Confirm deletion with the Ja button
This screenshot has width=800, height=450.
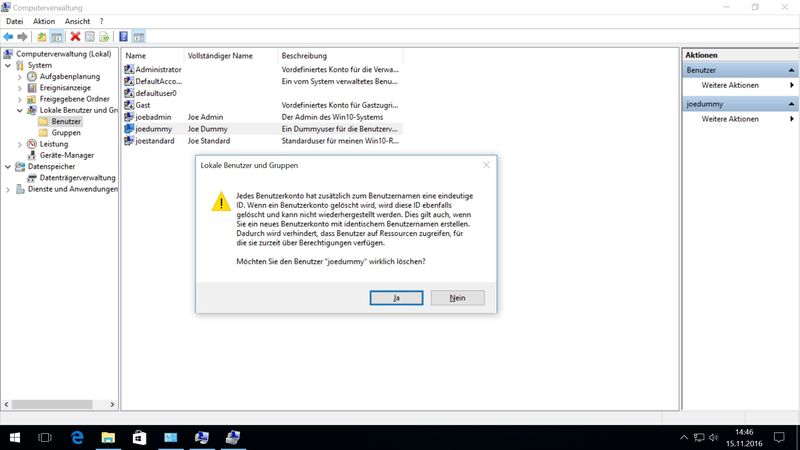[396, 298]
